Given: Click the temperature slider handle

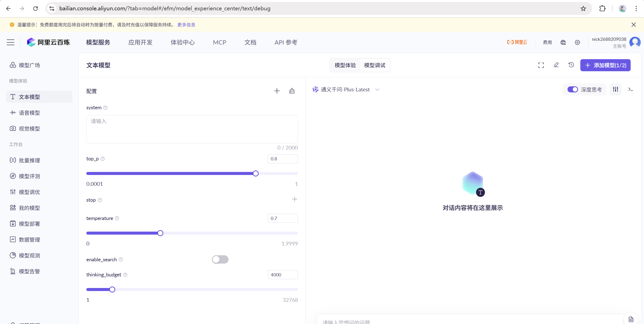Looking at the screenshot, I should click(x=160, y=233).
